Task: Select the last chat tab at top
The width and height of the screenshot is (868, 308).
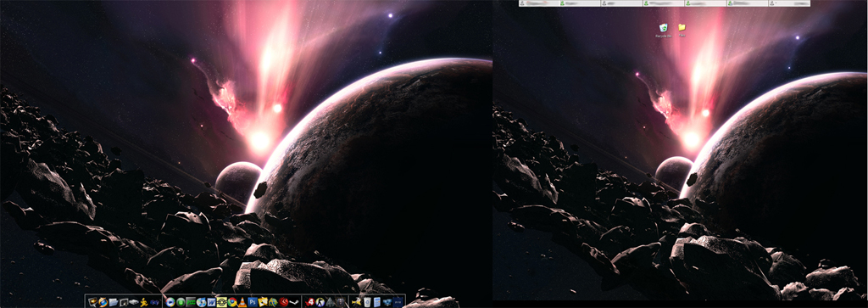Action: coord(789,3)
